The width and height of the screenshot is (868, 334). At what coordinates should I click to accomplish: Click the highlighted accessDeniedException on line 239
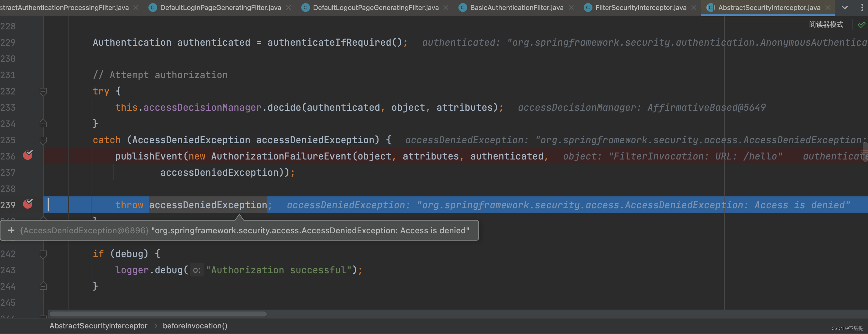(x=208, y=205)
